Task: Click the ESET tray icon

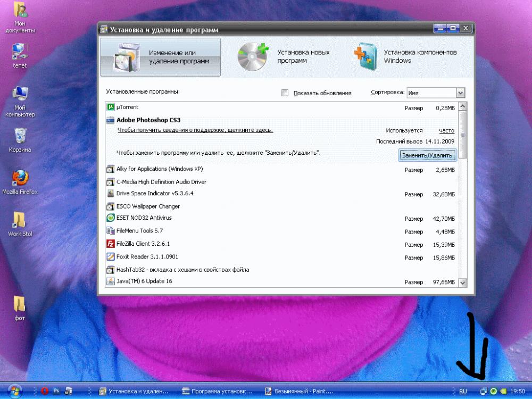Action: (494, 391)
